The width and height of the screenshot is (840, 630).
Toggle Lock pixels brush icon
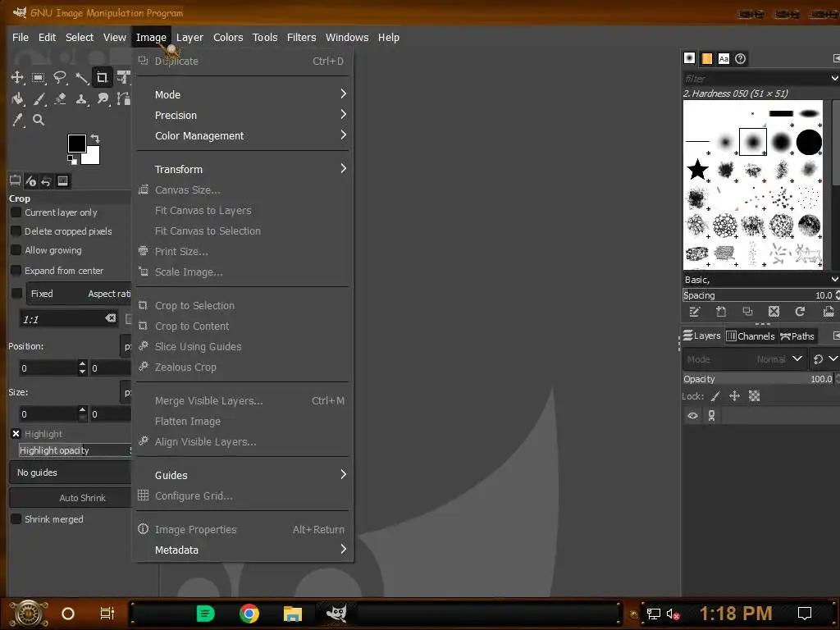click(715, 396)
